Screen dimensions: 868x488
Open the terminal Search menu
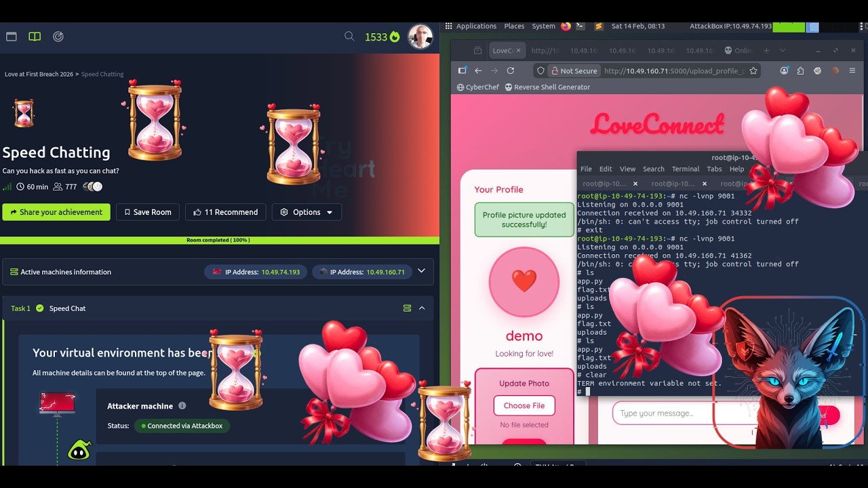[x=654, y=169]
